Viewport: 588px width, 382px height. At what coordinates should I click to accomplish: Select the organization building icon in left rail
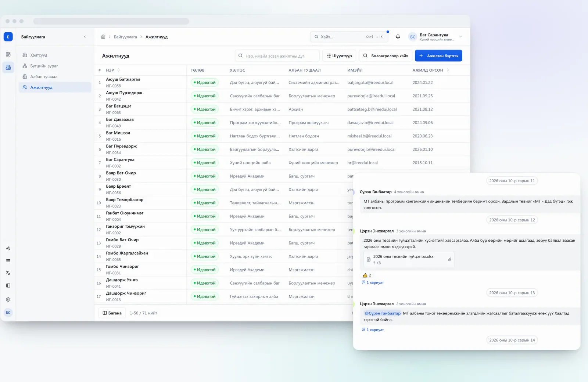(x=8, y=67)
